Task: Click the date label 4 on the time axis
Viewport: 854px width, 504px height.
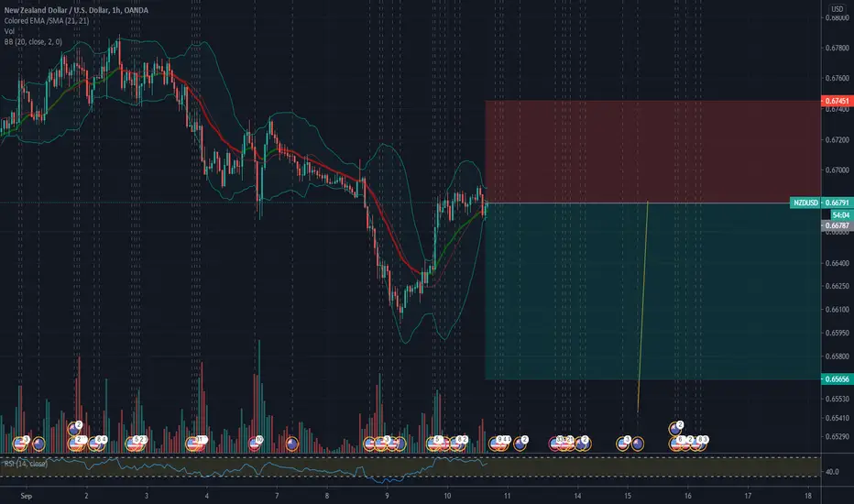Action: (x=207, y=496)
